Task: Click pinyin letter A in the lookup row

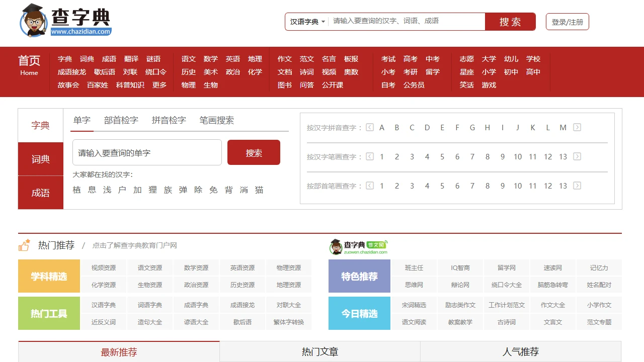Action: tap(382, 127)
